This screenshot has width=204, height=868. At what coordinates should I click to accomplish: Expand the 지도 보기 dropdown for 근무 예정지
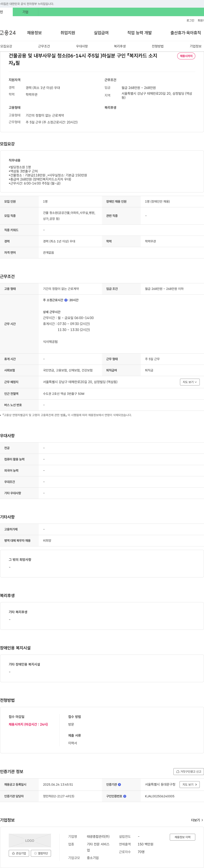pos(190,382)
